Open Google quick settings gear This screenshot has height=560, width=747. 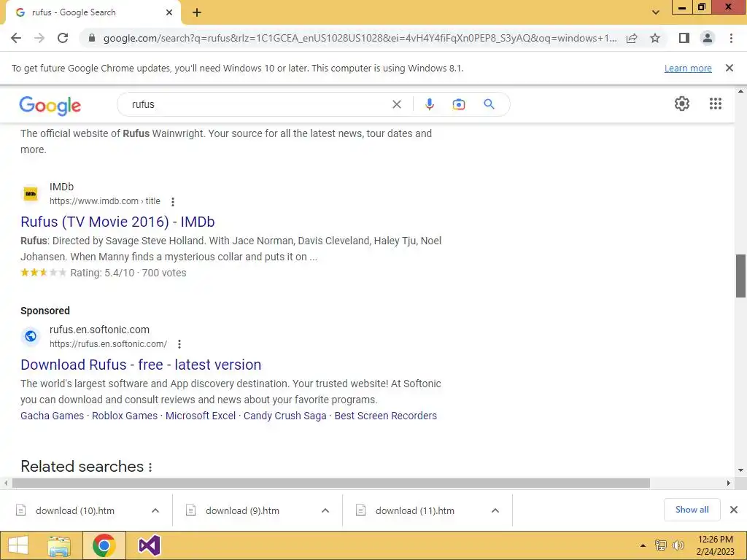pyautogui.click(x=682, y=104)
